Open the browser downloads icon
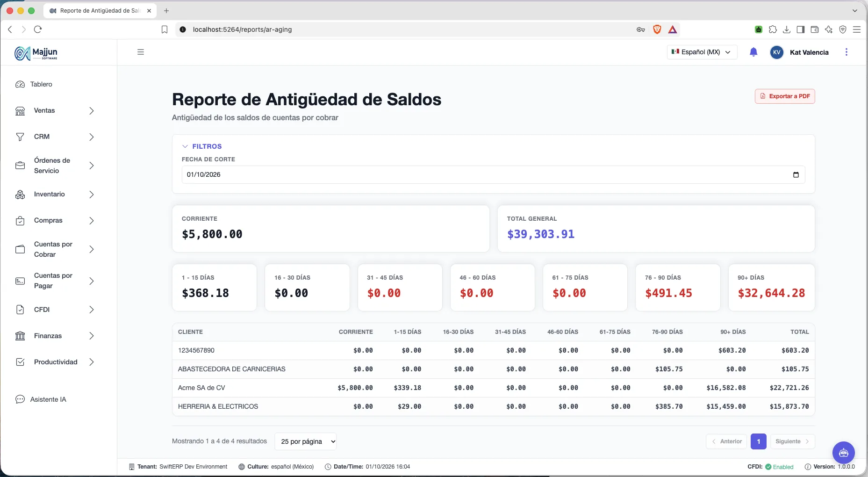 (x=787, y=29)
